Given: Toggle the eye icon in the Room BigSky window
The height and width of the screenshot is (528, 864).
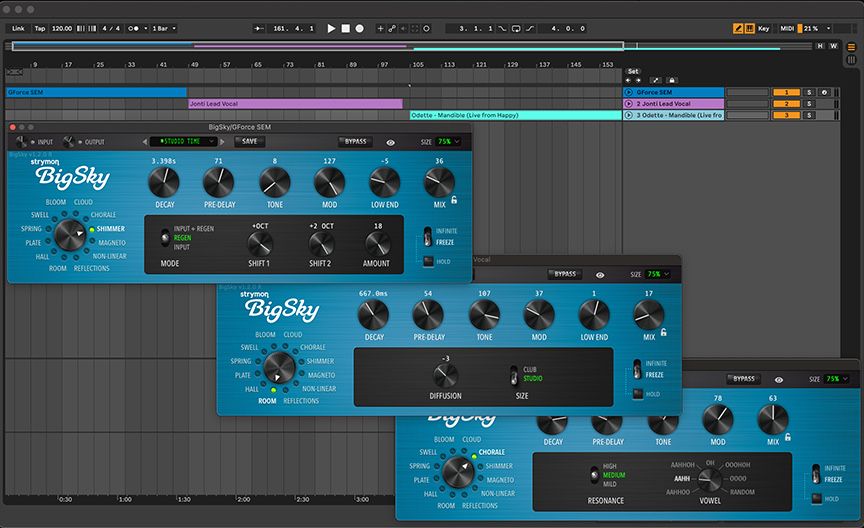Looking at the screenshot, I should pos(600,274).
